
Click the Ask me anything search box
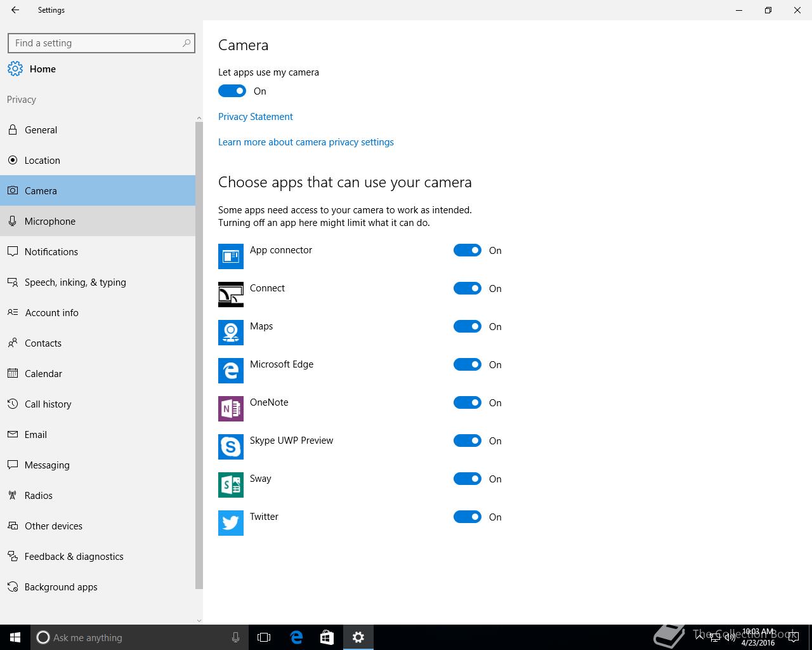(x=139, y=637)
